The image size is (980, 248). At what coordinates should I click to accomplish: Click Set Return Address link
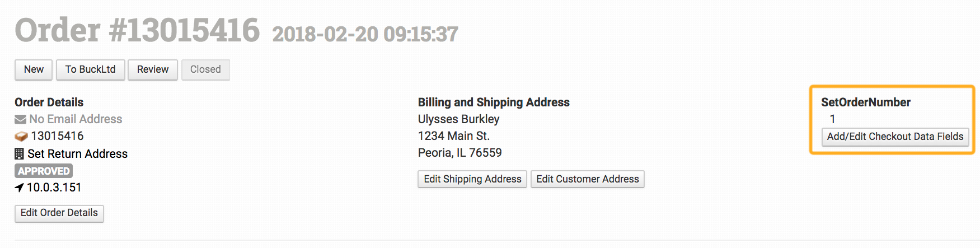tap(78, 154)
